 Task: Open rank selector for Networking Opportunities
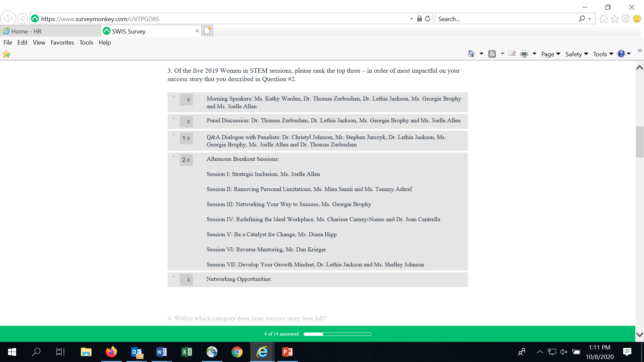tap(186, 280)
